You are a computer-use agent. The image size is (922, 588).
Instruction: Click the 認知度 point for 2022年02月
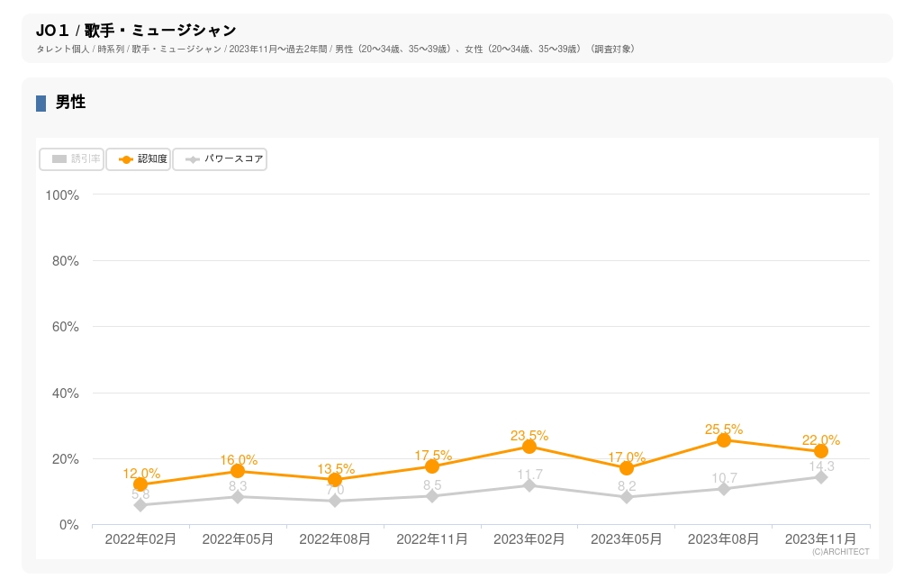click(140, 484)
